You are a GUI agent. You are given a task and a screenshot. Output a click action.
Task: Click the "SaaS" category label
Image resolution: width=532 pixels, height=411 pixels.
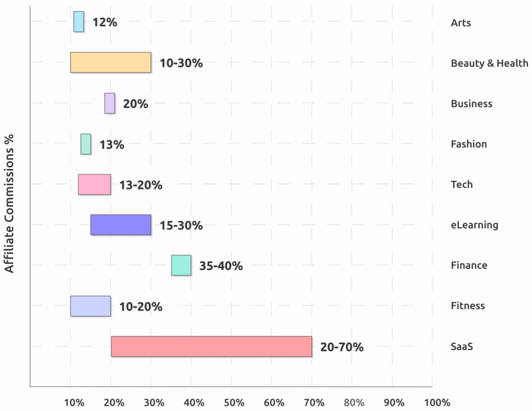(462, 346)
